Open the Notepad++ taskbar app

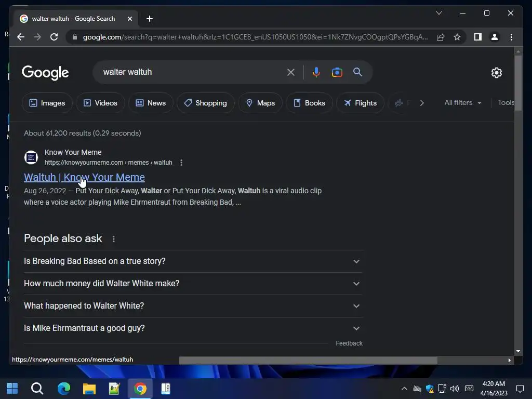point(114,389)
